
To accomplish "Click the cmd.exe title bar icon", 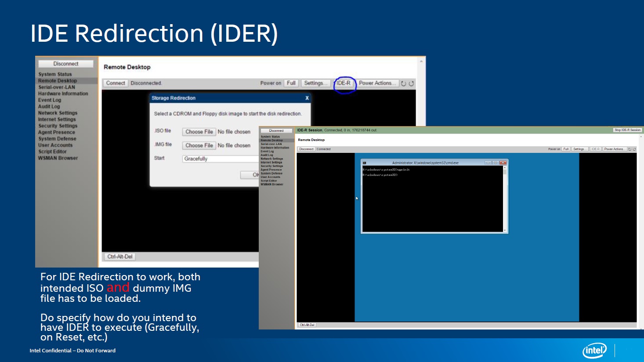I will (x=364, y=163).
